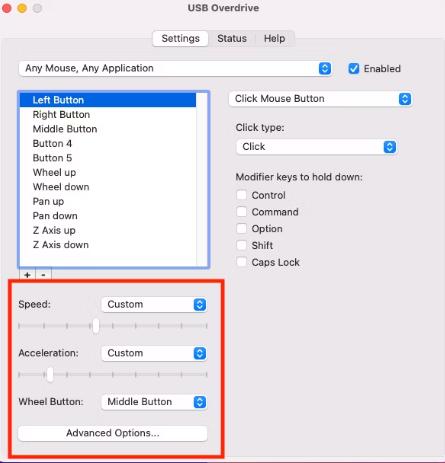Uncheck the Enabled checkbox
Screen dimensions: 445x463
(x=353, y=69)
